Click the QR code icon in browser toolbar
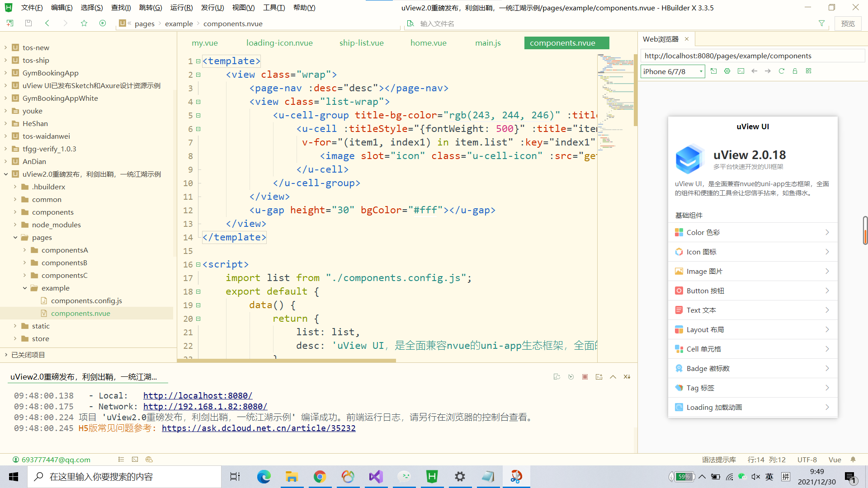This screenshot has width=868, height=488. (x=808, y=71)
